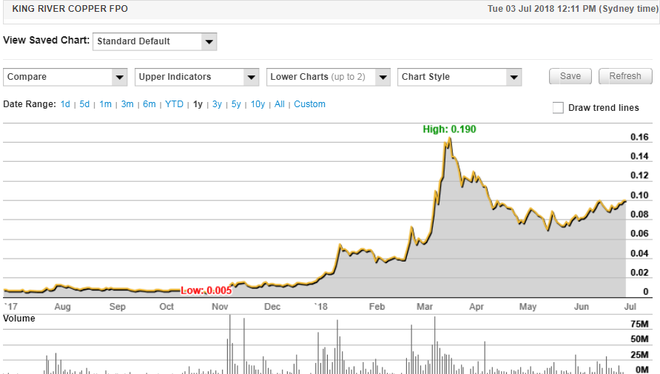660x374 pixels.
Task: Open the View Saved Chart dropdown
Action: [x=154, y=42]
